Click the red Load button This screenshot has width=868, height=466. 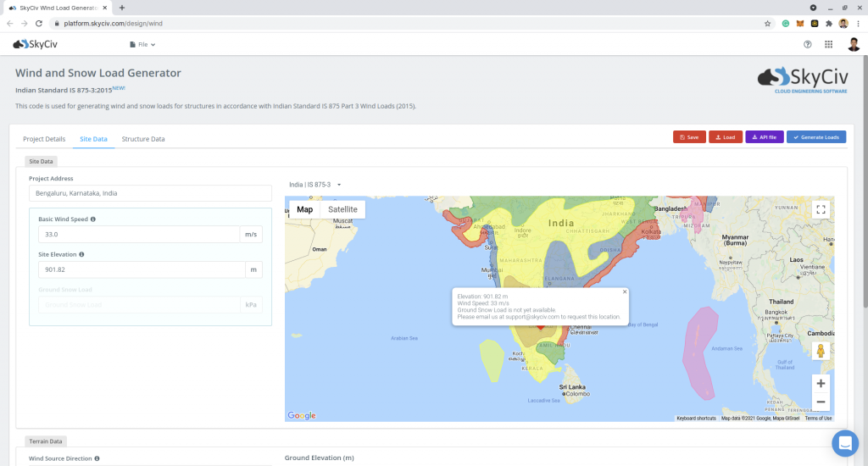[x=726, y=137]
